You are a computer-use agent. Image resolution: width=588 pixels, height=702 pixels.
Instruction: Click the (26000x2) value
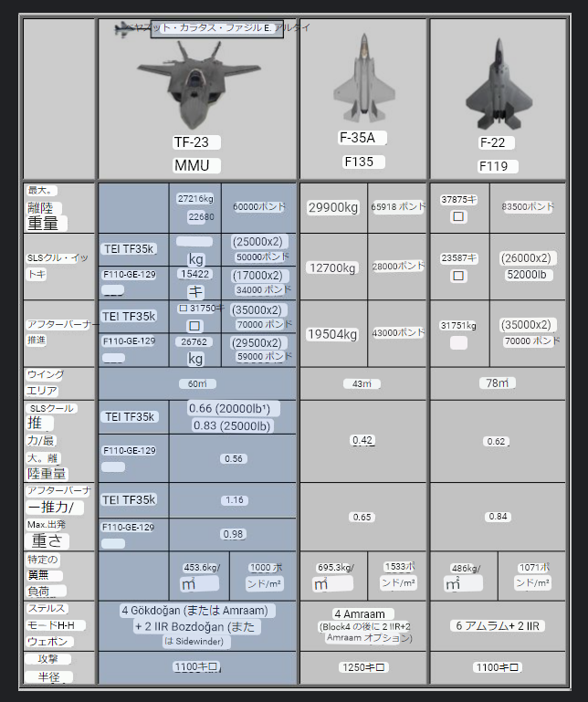pyautogui.click(x=529, y=258)
